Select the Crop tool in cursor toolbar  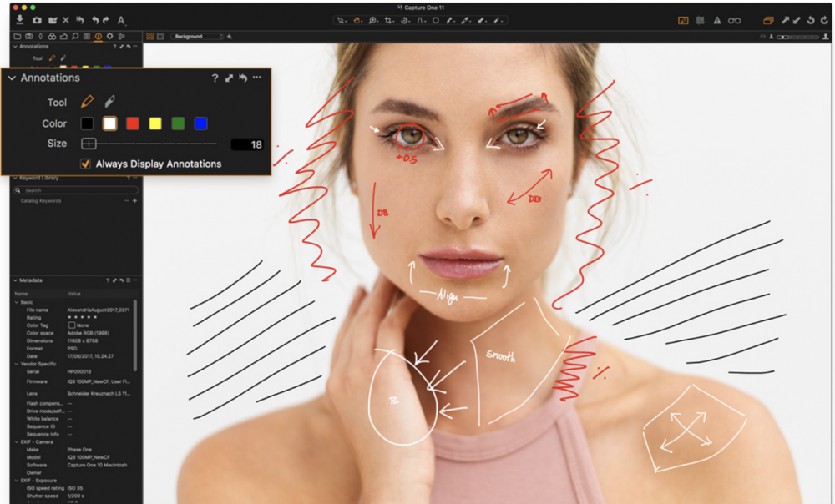(389, 20)
